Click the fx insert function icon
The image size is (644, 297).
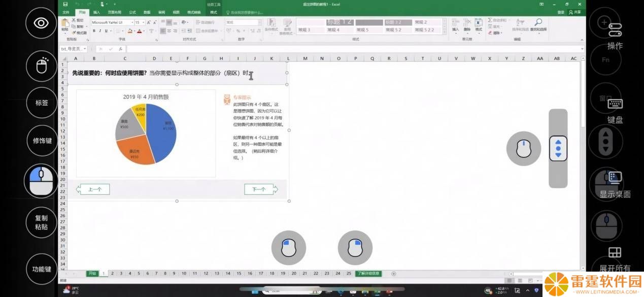point(120,49)
